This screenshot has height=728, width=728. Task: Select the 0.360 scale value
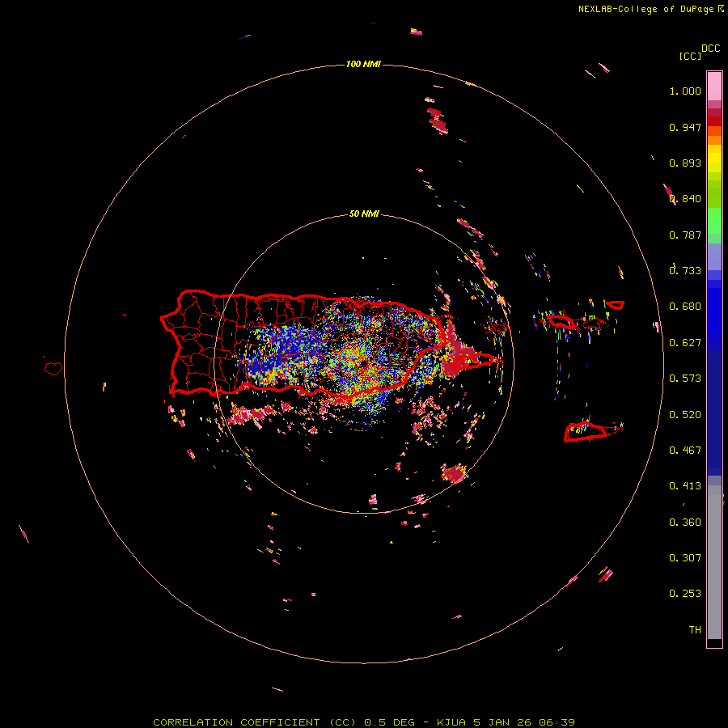(x=685, y=523)
